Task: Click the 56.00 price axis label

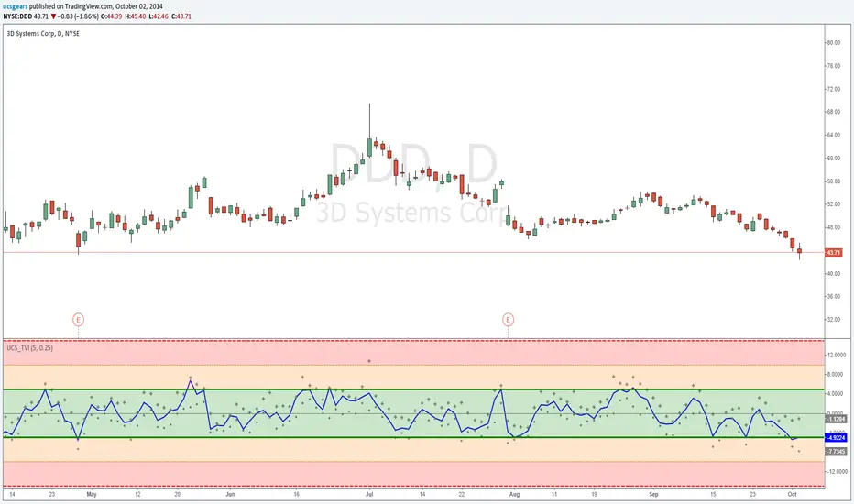Action: (x=833, y=181)
